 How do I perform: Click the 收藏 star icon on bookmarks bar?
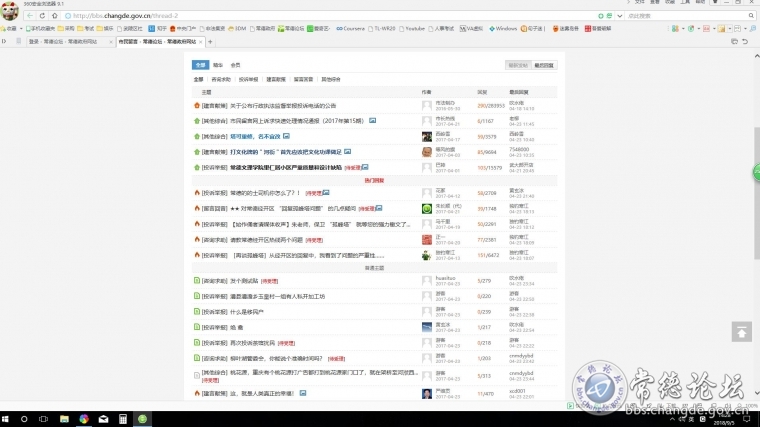4,29
